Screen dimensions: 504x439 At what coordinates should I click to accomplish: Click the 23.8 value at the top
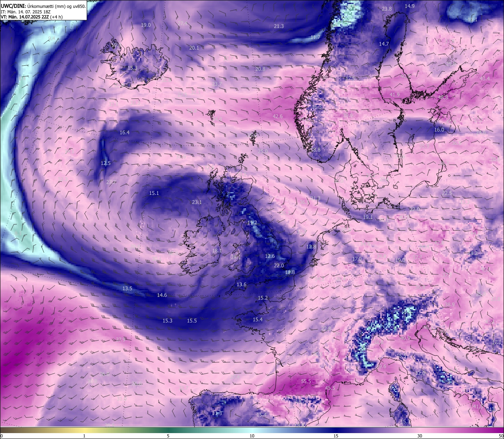(x=387, y=9)
